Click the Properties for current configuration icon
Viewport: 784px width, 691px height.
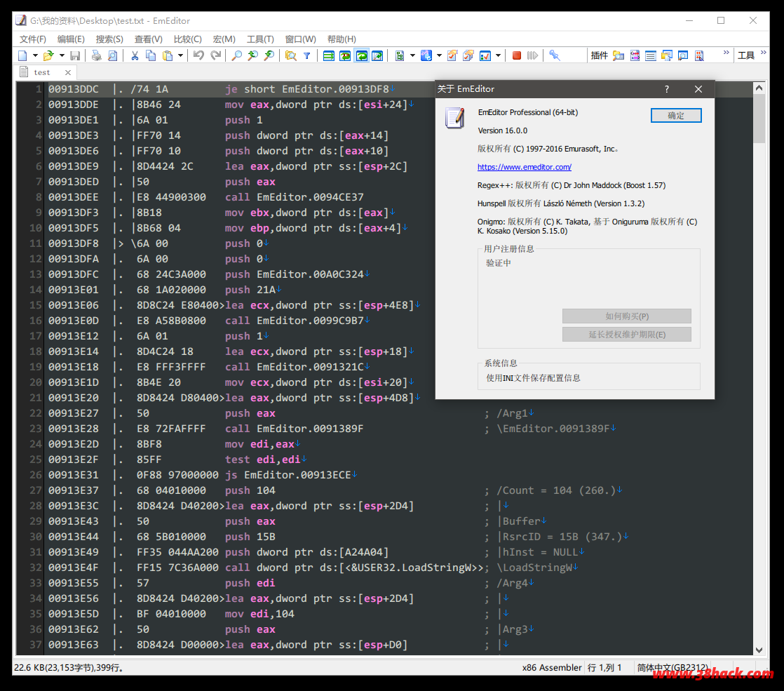(452, 55)
